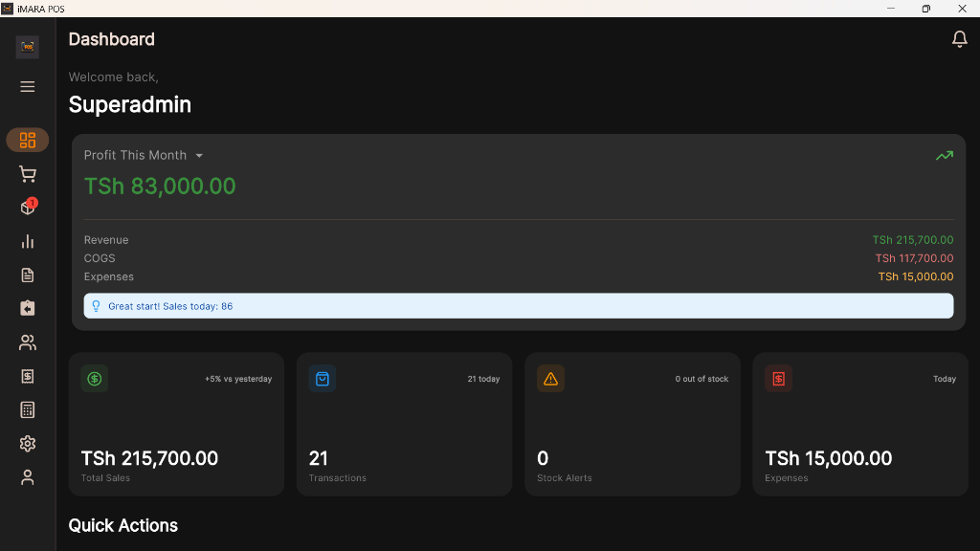Image resolution: width=980 pixels, height=551 pixels.
Task: Open the inventory box icon with badge
Action: (x=28, y=207)
